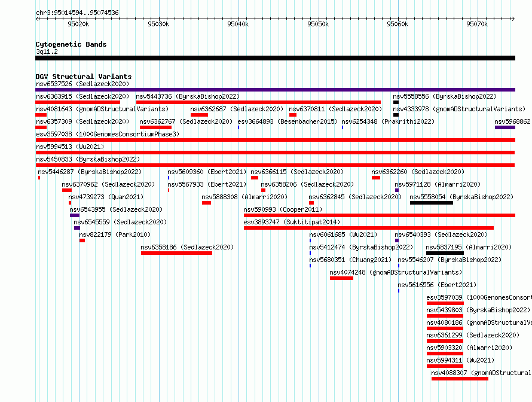Open nsv822179 (Park2010) label

pos(115,234)
